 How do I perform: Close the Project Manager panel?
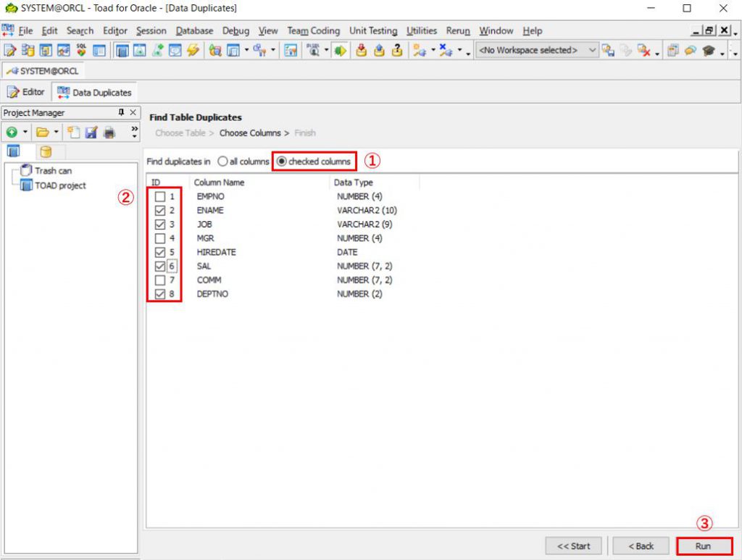click(x=133, y=112)
